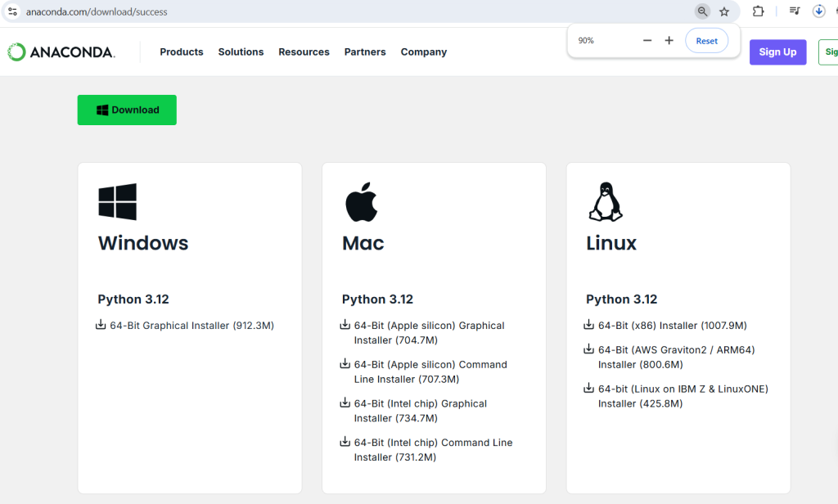Reset the page zoom level

click(706, 41)
